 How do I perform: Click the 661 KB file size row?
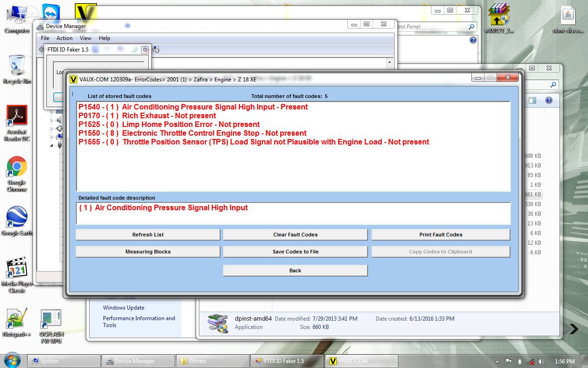tap(533, 194)
